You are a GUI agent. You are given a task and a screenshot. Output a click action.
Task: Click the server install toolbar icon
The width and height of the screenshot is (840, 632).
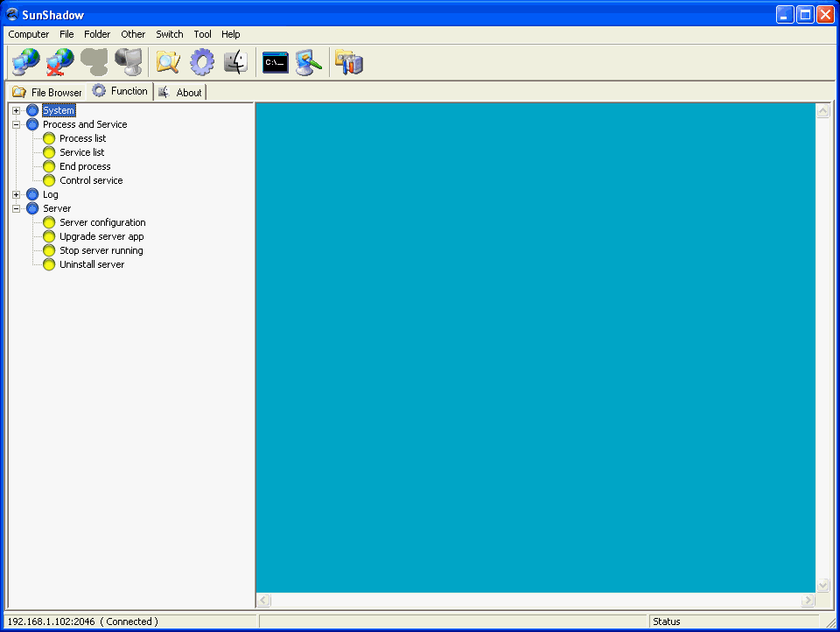(348, 61)
